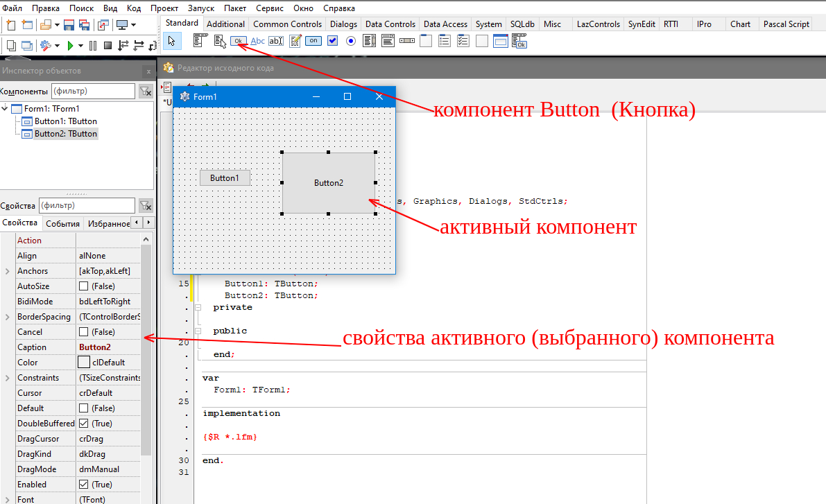Click the Color property swatch
Viewport: 826px width, 504px height.
click(x=84, y=363)
